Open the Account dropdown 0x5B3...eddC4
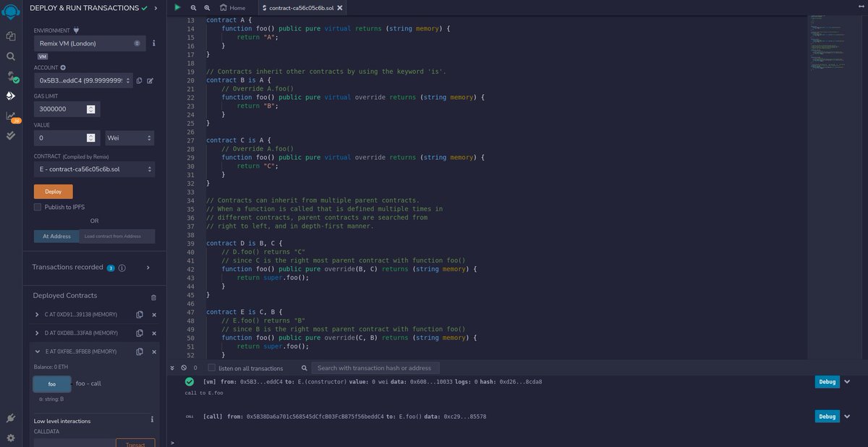Image resolution: width=868 pixels, height=447 pixels. click(83, 81)
